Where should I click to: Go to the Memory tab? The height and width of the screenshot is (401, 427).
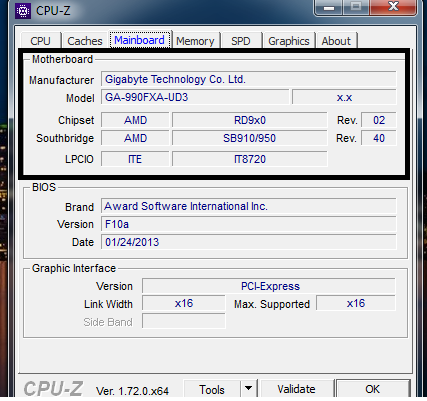195,41
